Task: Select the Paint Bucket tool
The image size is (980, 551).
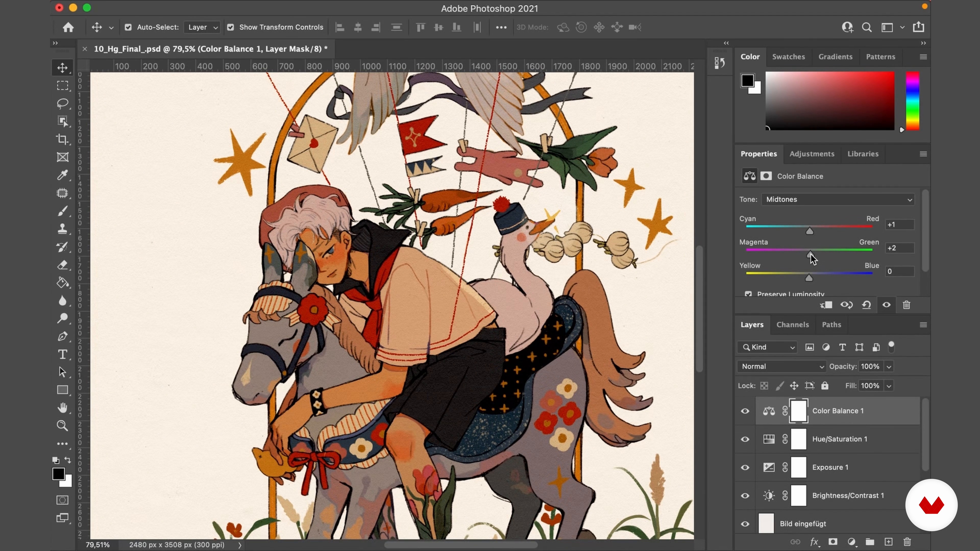Action: point(62,283)
